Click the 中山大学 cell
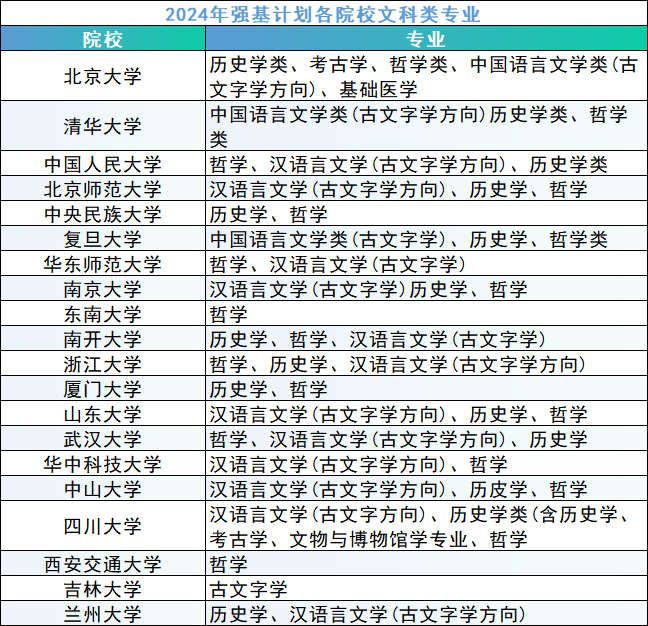 pyautogui.click(x=103, y=488)
